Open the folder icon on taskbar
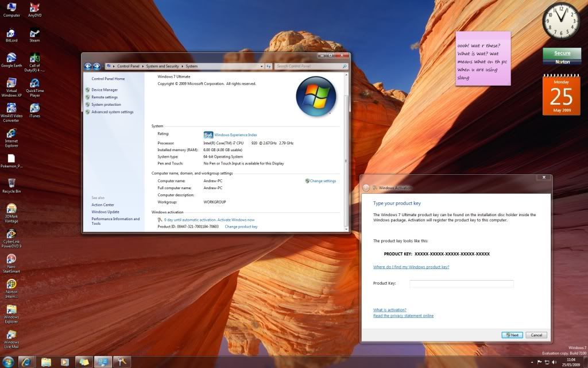Viewport: 588px width, 368px height. pyautogui.click(x=46, y=362)
